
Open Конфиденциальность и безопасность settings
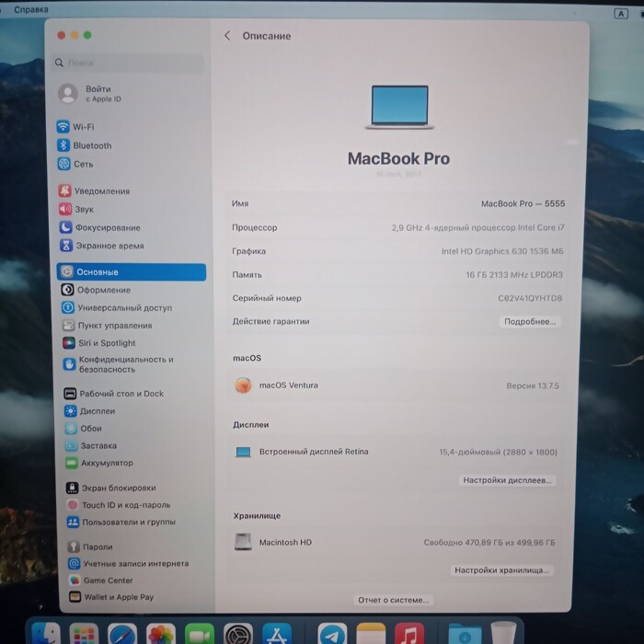(119, 364)
